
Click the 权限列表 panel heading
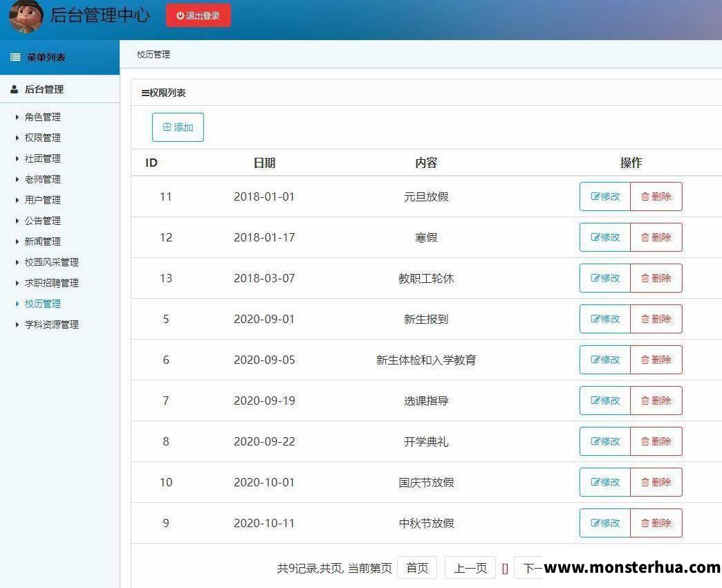pos(163,93)
